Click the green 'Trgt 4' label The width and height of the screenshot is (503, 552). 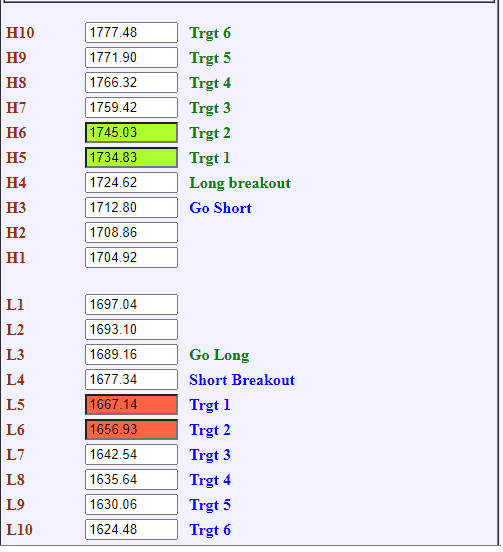pos(210,83)
